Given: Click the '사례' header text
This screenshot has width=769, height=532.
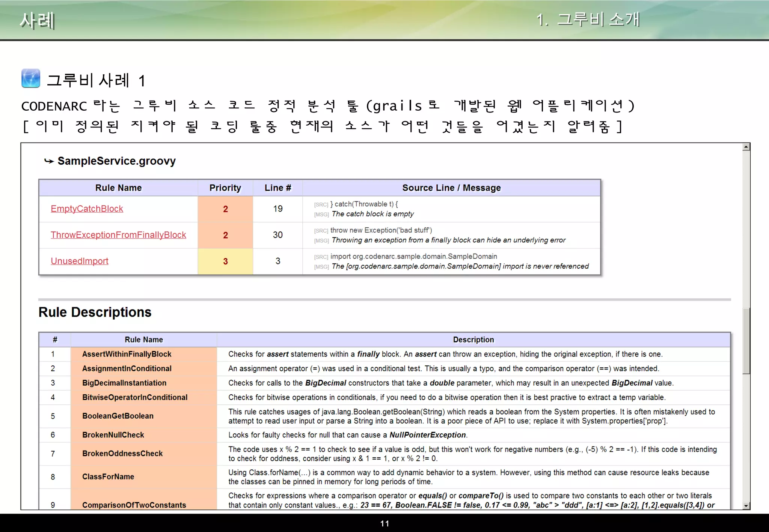Looking at the screenshot, I should 38,21.
